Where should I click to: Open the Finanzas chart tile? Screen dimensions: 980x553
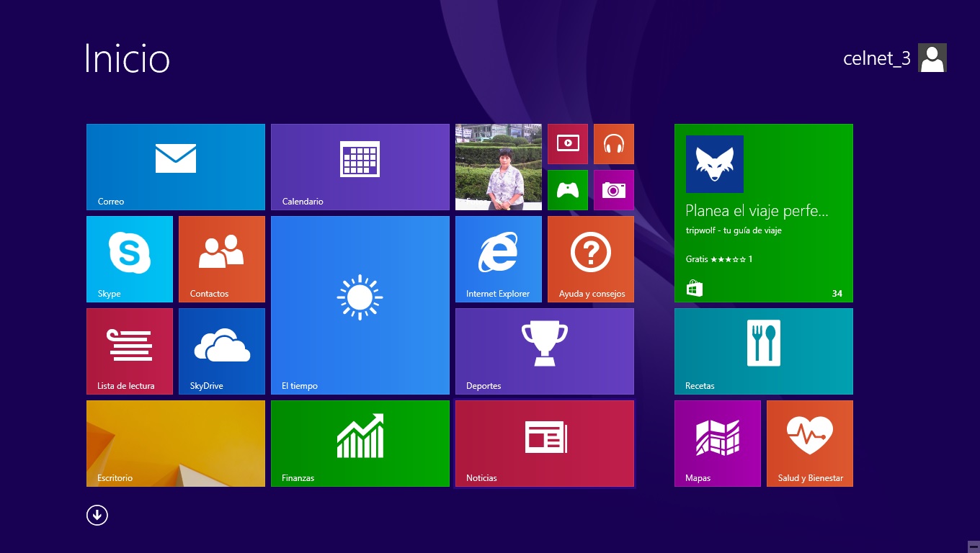360,444
